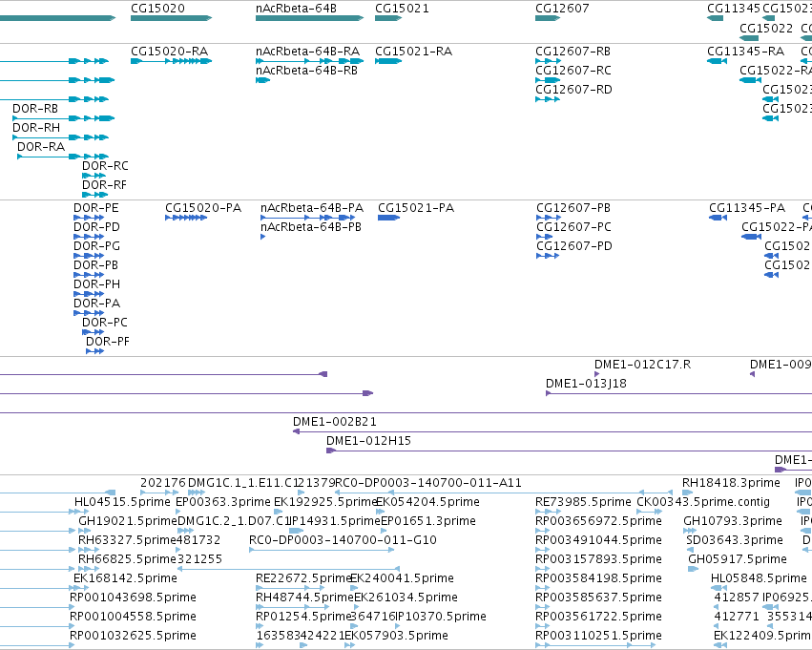Open the CG15021 gene label
The width and height of the screenshot is (812, 650).
tap(402, 9)
